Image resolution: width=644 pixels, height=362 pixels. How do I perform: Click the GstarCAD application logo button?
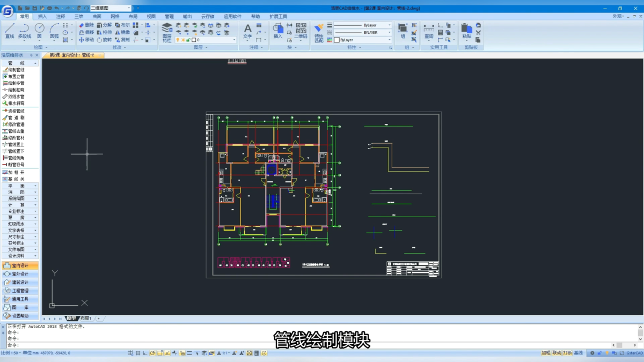pyautogui.click(x=8, y=11)
